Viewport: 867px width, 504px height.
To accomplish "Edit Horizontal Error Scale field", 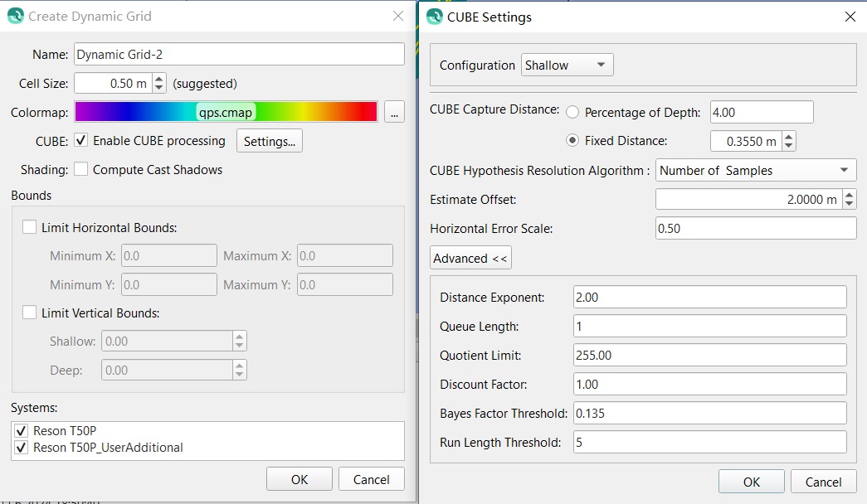I will tap(755, 228).
